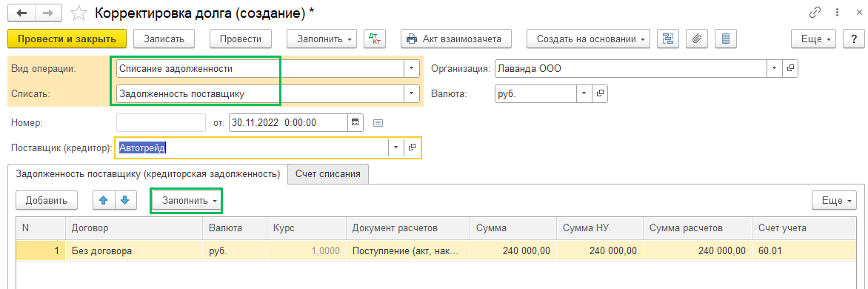Open calendar picker for date field
The width and height of the screenshot is (868, 289).
pos(355,123)
